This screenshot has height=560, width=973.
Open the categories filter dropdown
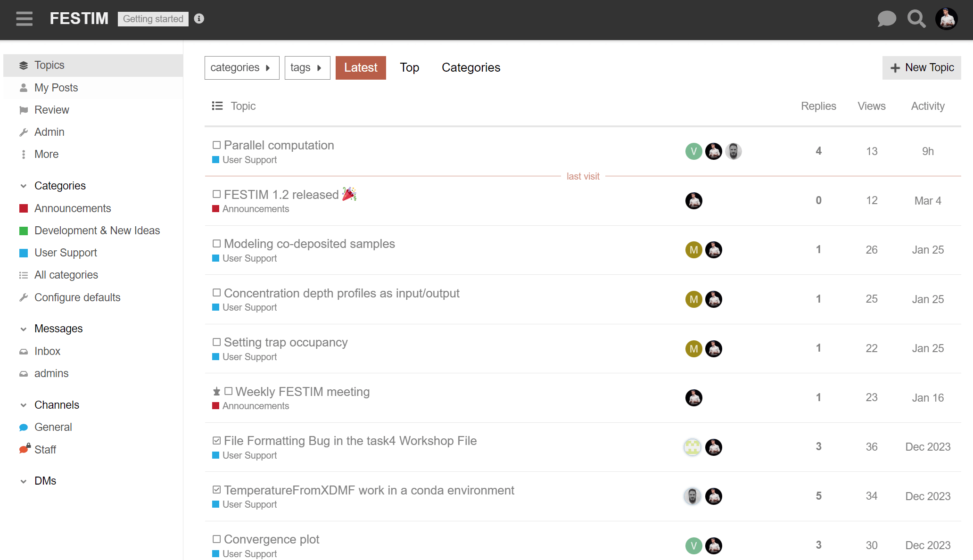tap(241, 68)
